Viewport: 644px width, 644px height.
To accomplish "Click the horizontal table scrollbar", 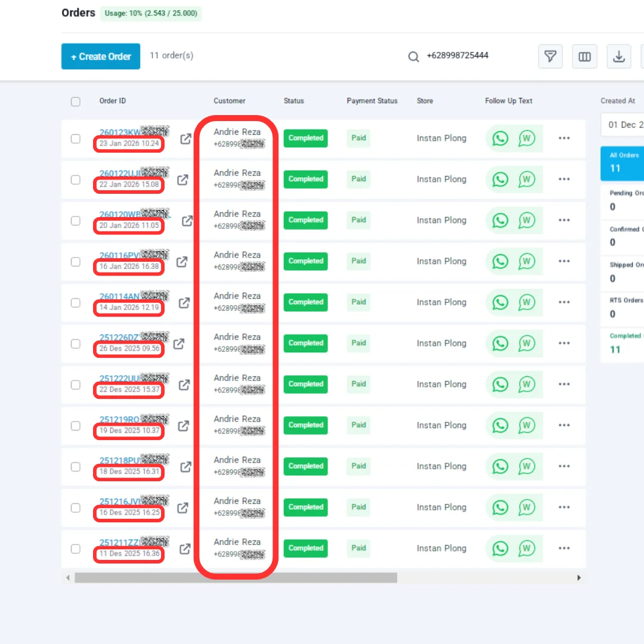I will coord(236,578).
